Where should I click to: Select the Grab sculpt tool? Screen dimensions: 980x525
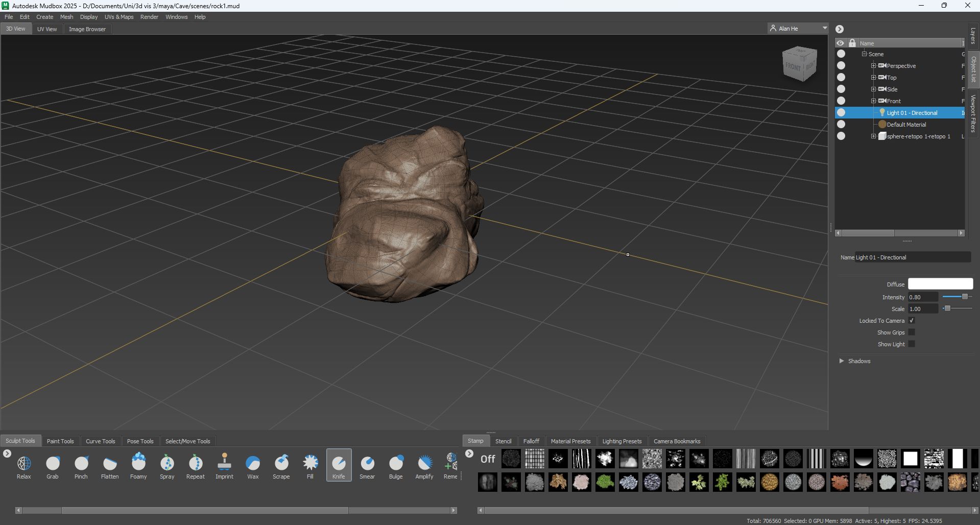pyautogui.click(x=53, y=465)
